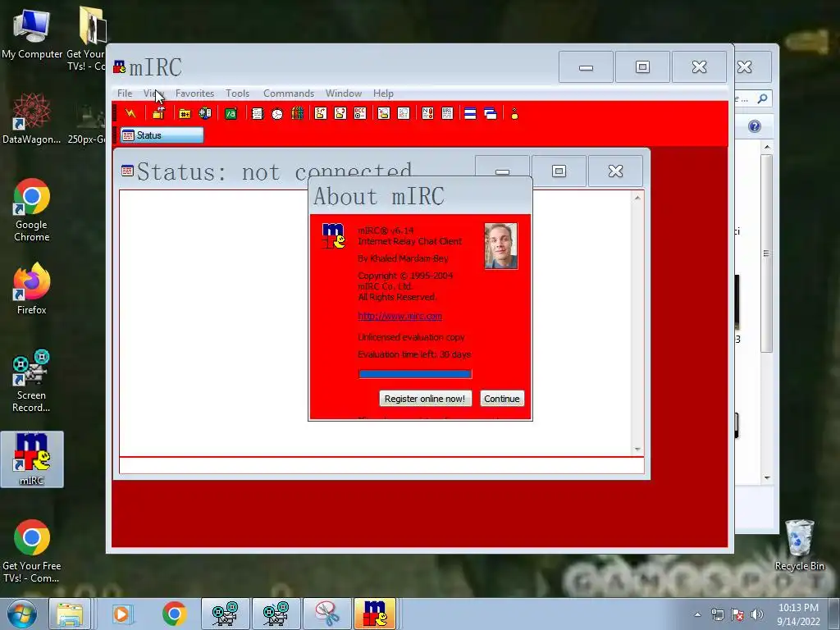Show hidden tray icons arrow
The image size is (840, 630).
tap(697, 614)
